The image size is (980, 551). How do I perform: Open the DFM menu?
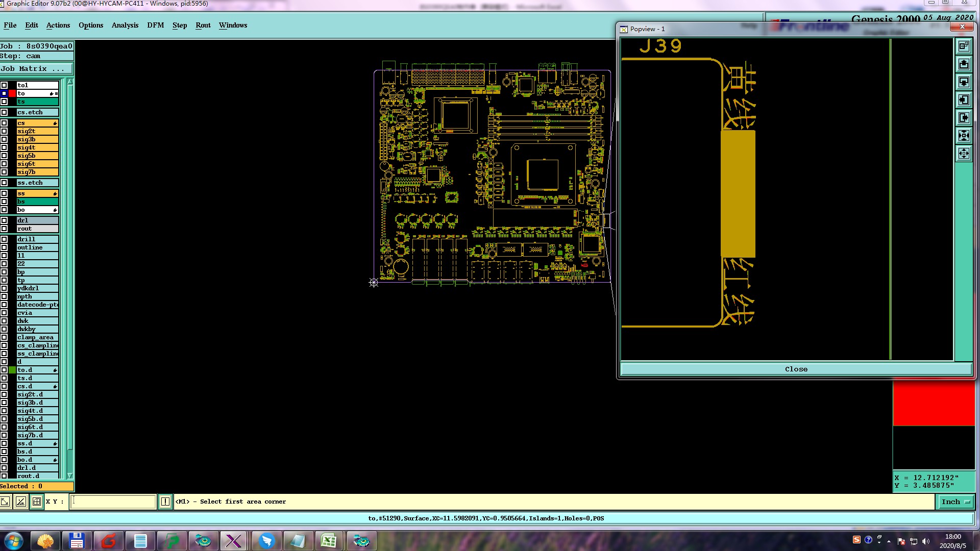click(155, 25)
